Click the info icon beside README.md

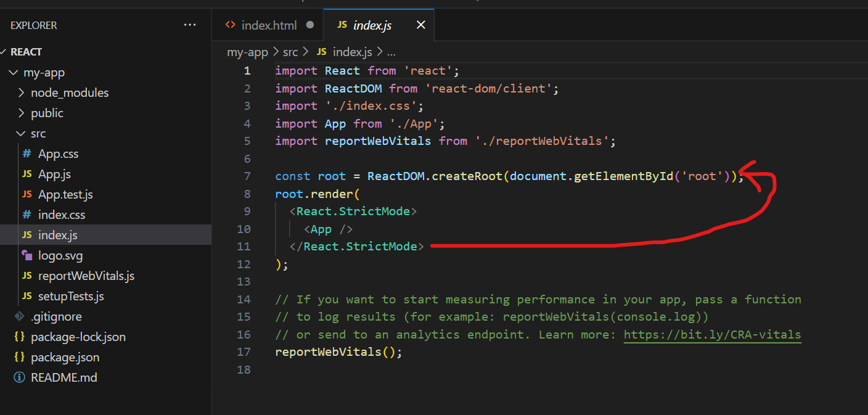click(x=20, y=377)
